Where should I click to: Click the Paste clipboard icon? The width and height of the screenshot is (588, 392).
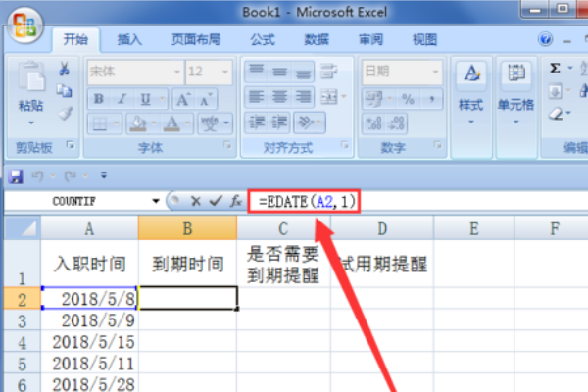(x=31, y=76)
